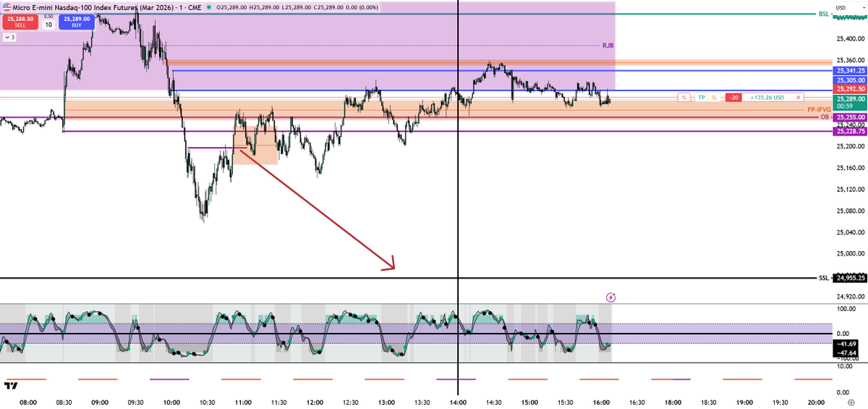Click the 24,955.25 black price label
Screen dimensions: 868x409
point(851,278)
